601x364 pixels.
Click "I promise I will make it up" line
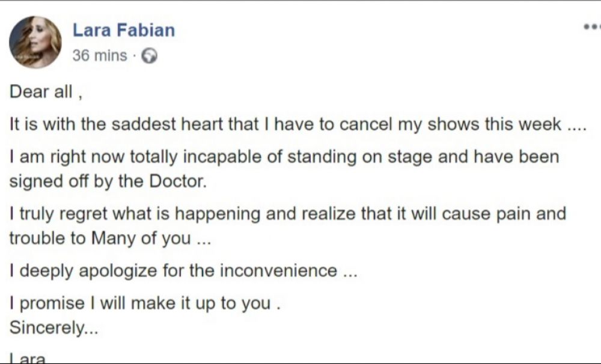click(145, 303)
